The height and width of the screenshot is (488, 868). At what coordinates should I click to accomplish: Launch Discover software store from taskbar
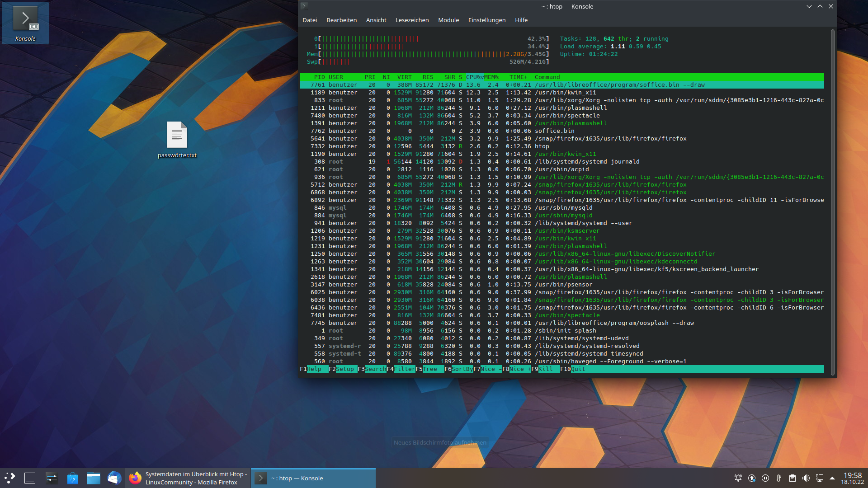point(73,478)
